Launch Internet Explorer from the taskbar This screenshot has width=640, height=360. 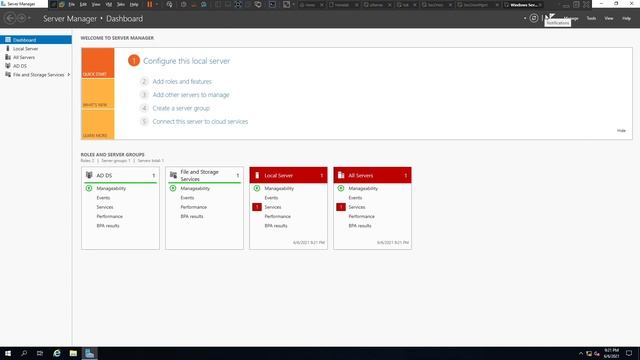[57, 353]
